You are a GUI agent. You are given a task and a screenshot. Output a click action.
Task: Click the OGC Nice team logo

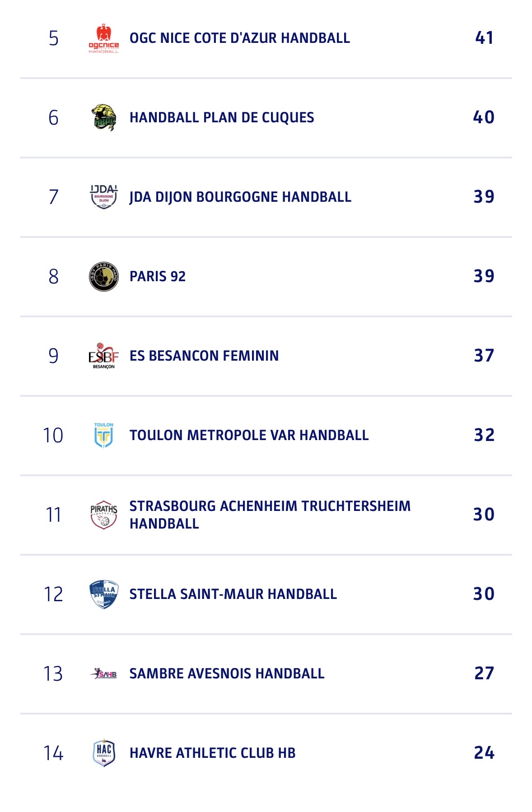(x=103, y=38)
